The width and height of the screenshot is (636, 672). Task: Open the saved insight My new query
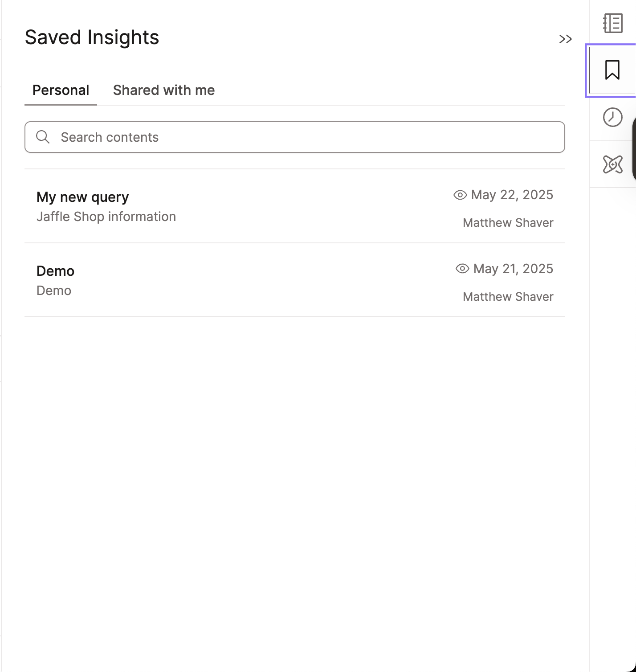pyautogui.click(x=82, y=197)
